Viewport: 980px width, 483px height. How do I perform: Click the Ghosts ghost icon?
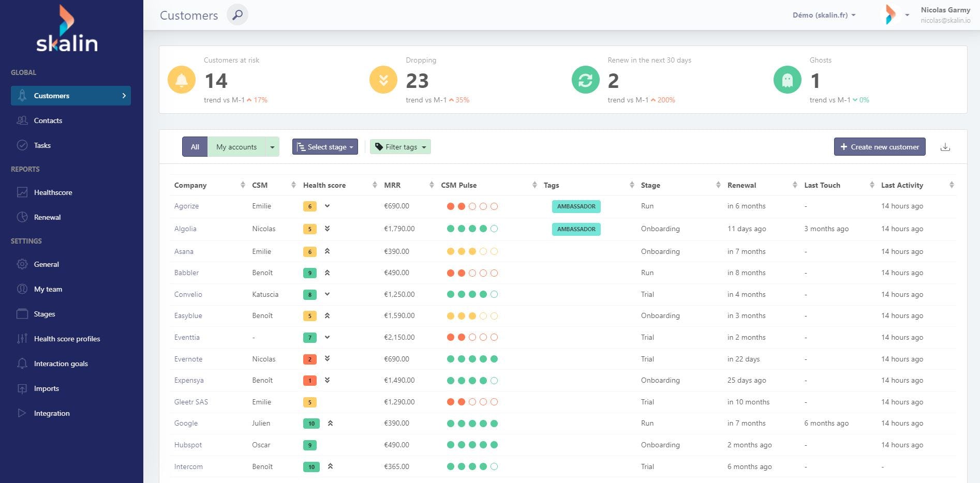[x=787, y=80]
